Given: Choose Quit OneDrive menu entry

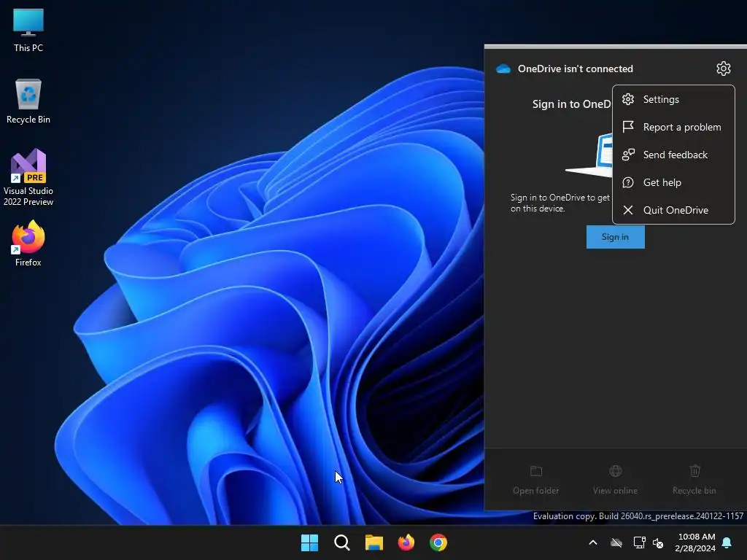Looking at the screenshot, I should 673,210.
